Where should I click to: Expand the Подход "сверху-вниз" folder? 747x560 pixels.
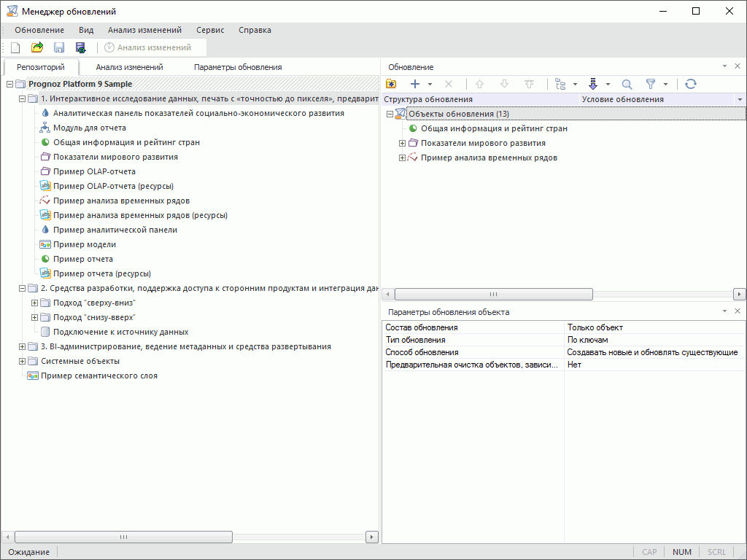pyautogui.click(x=34, y=303)
